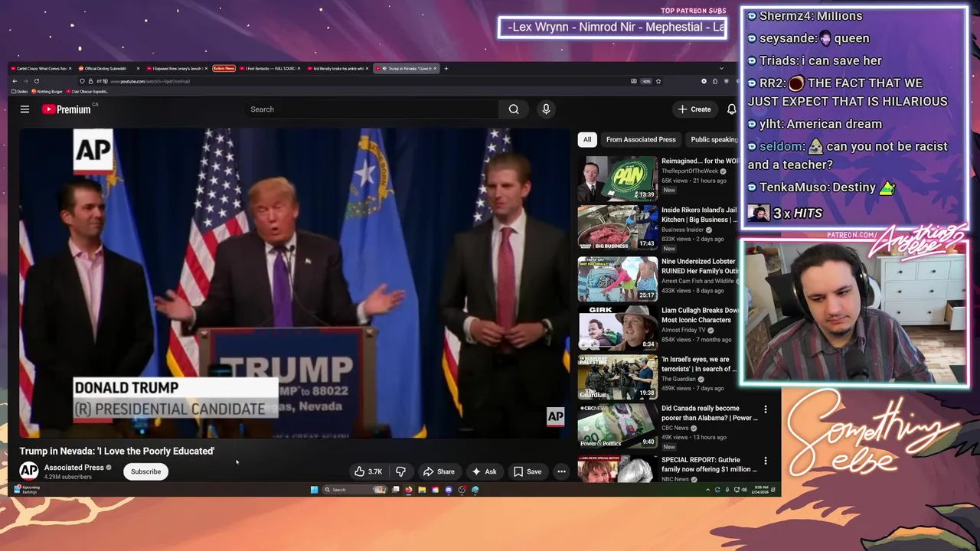
Task: Open the YouTube notifications bell
Action: 731,109
